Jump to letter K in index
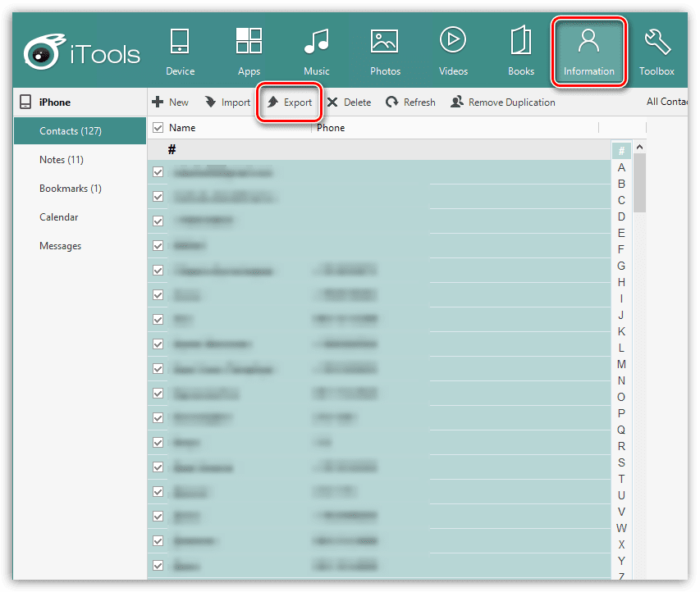 point(621,331)
